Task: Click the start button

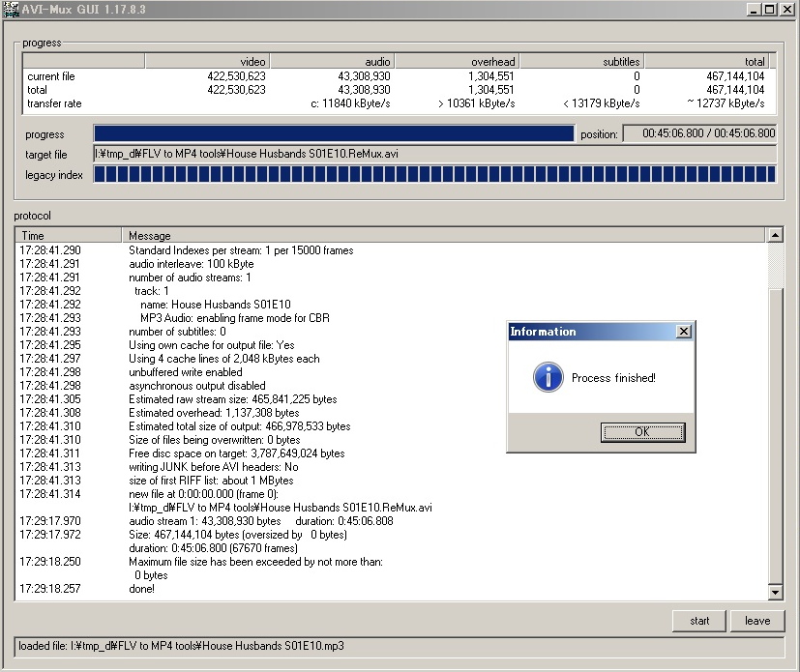Action: click(698, 621)
